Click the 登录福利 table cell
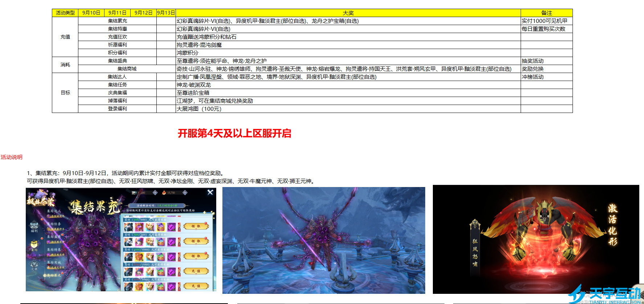644x304 pixels. (x=118, y=109)
